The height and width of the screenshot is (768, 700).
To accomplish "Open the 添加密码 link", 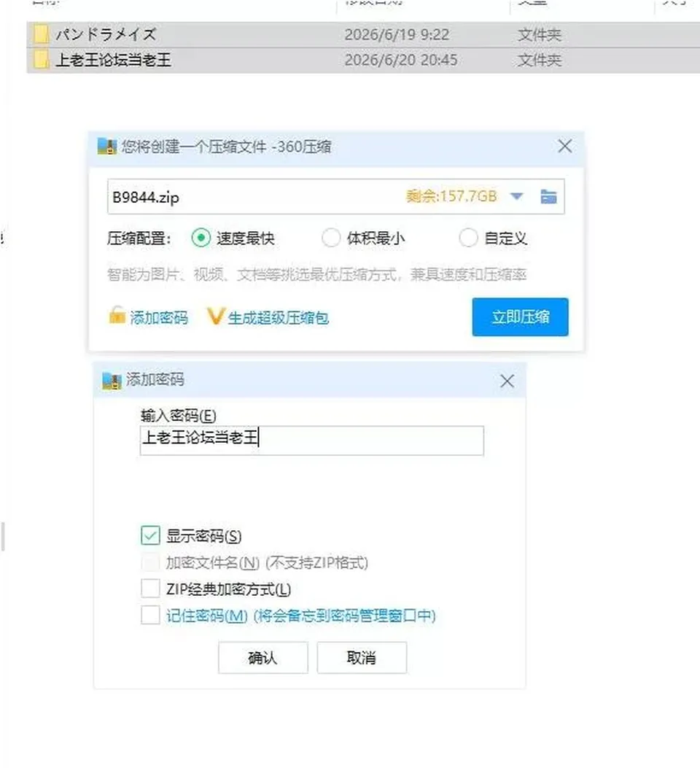I will pos(159,318).
